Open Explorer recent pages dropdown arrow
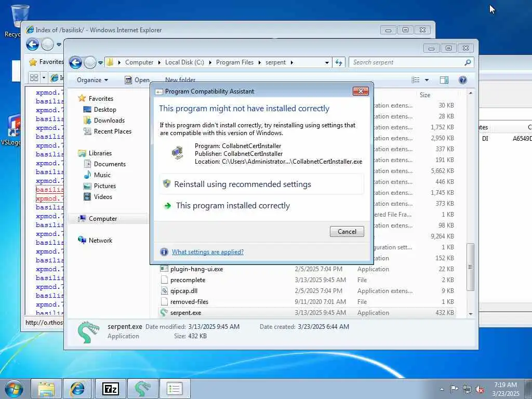532x399 pixels. [x=100, y=63]
